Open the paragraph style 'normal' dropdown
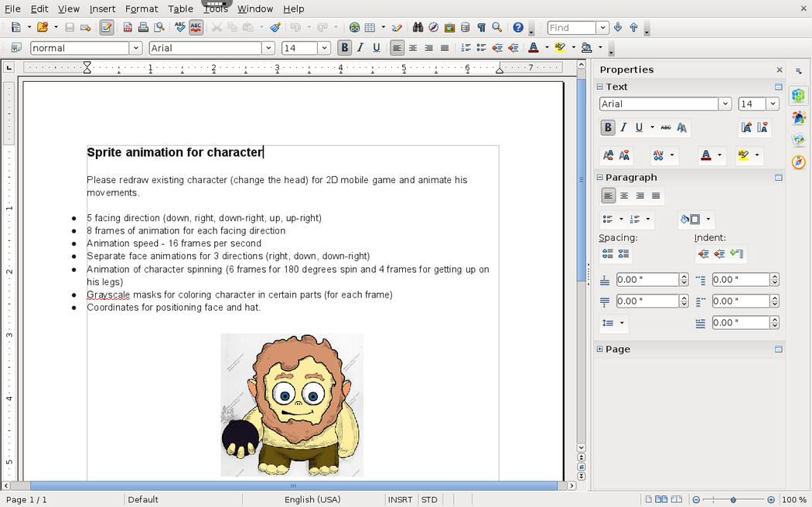The width and height of the screenshot is (812, 507). coord(136,48)
